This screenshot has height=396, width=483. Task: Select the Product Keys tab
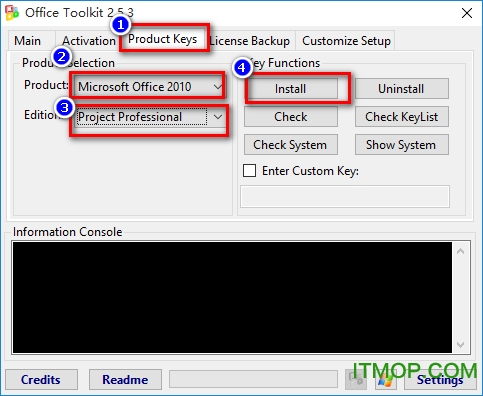(163, 39)
